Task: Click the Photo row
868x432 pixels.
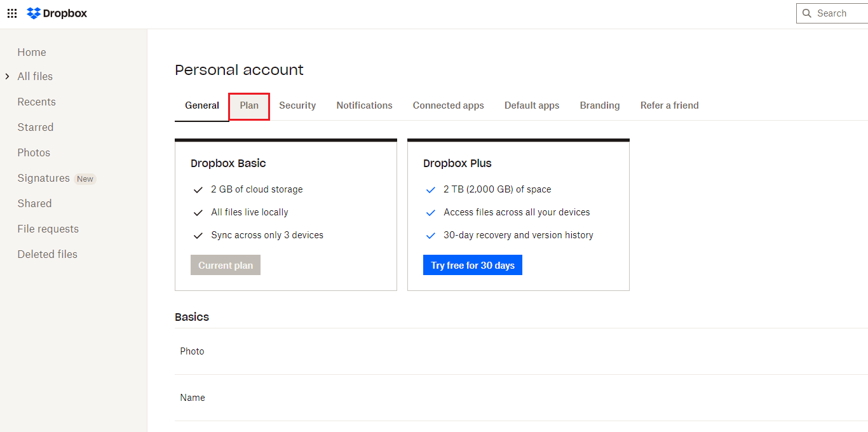Action: 521,351
